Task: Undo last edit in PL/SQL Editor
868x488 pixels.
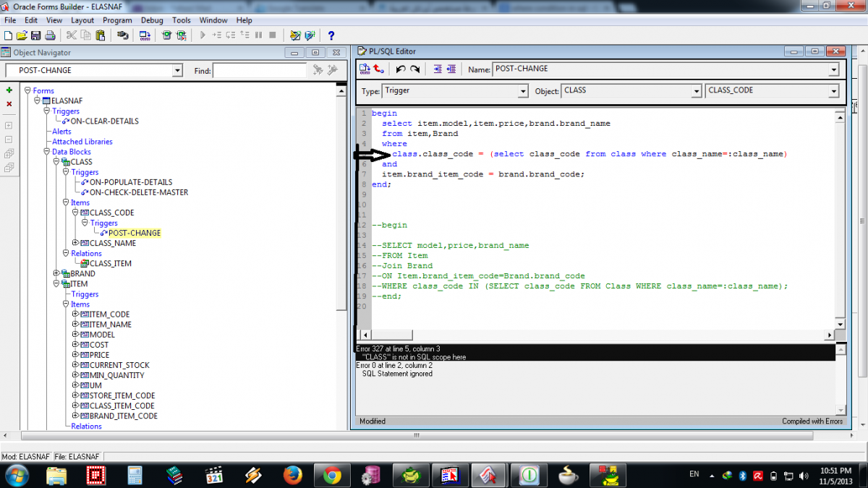Action: pos(400,69)
